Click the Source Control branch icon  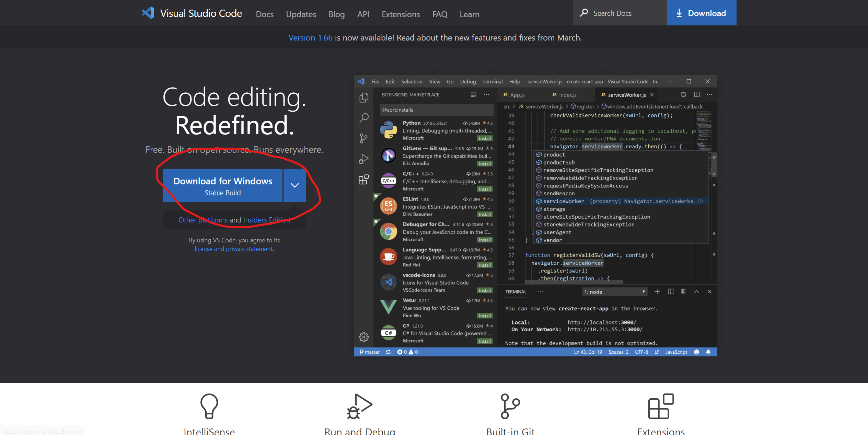[x=363, y=138]
